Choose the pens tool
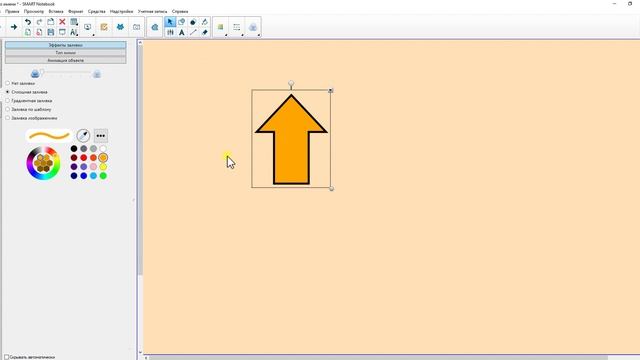 [x=170, y=32]
